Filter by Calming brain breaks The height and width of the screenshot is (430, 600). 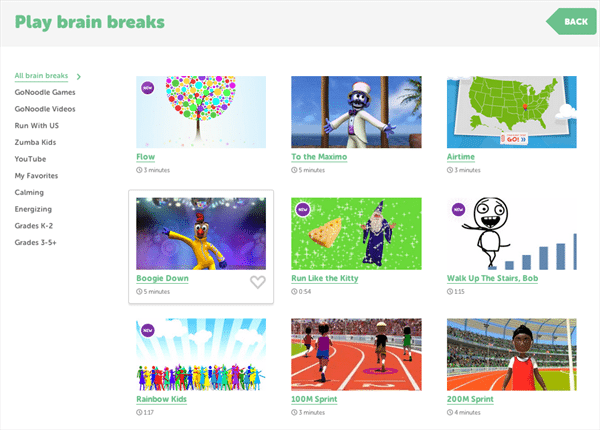tap(29, 192)
